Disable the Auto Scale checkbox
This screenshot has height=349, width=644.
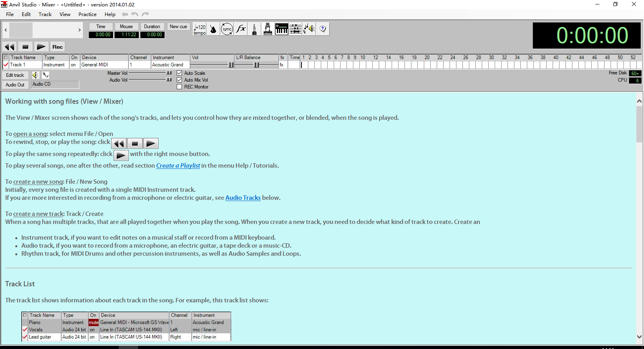(180, 73)
